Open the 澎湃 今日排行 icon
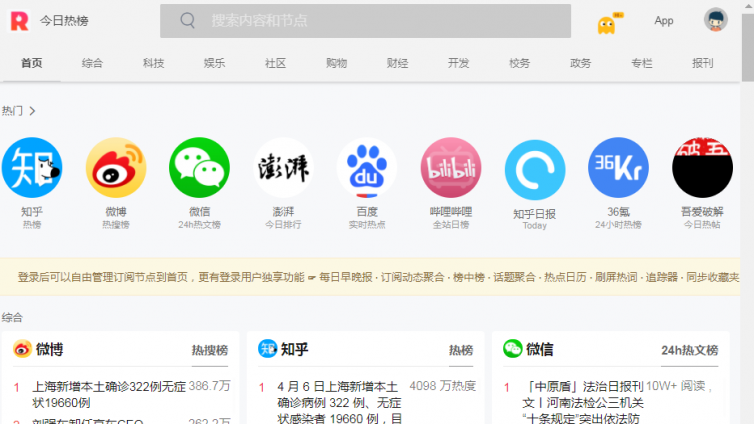Viewport: 754px width, 424px height. pyautogui.click(x=283, y=168)
